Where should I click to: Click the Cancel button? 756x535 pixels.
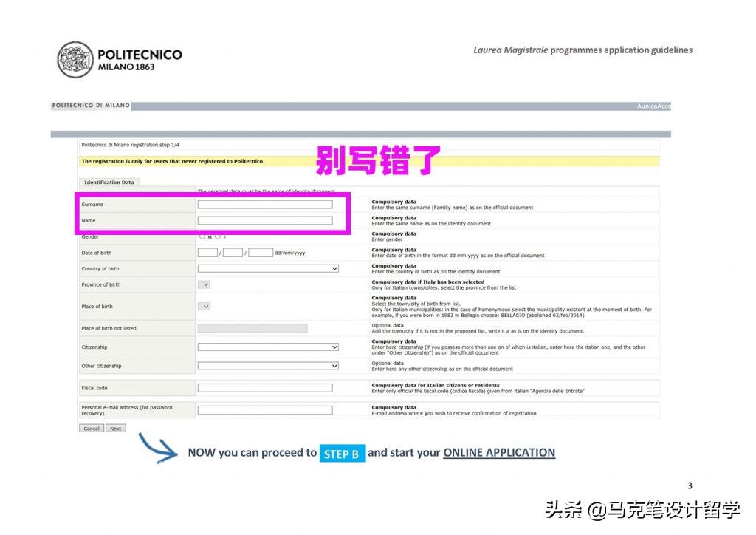coord(91,428)
